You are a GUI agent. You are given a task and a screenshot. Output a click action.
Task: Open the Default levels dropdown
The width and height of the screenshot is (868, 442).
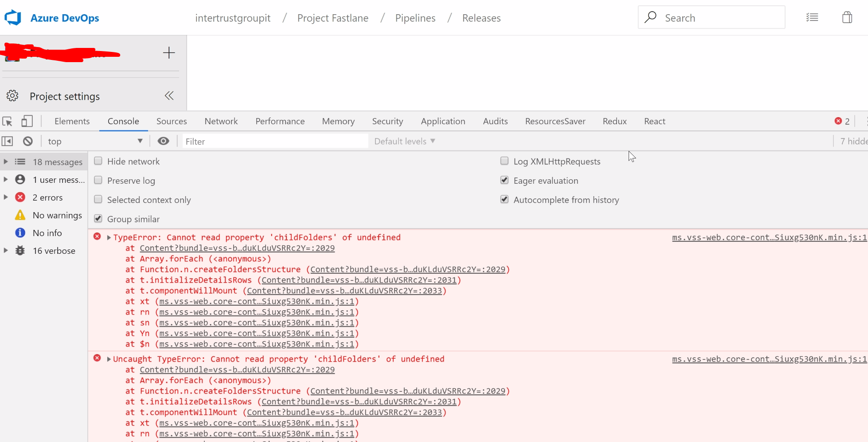405,141
